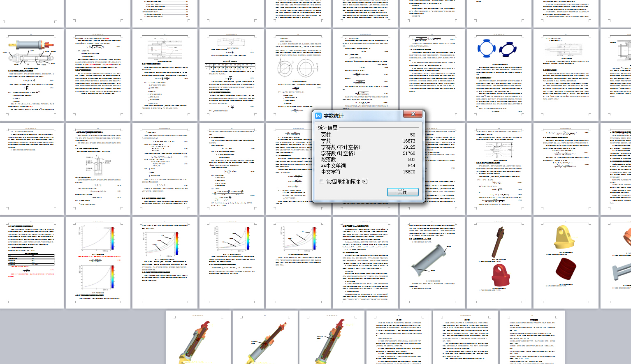Open page with two stacked curve charts
This screenshot has width=631, height=364.
tap(98, 263)
